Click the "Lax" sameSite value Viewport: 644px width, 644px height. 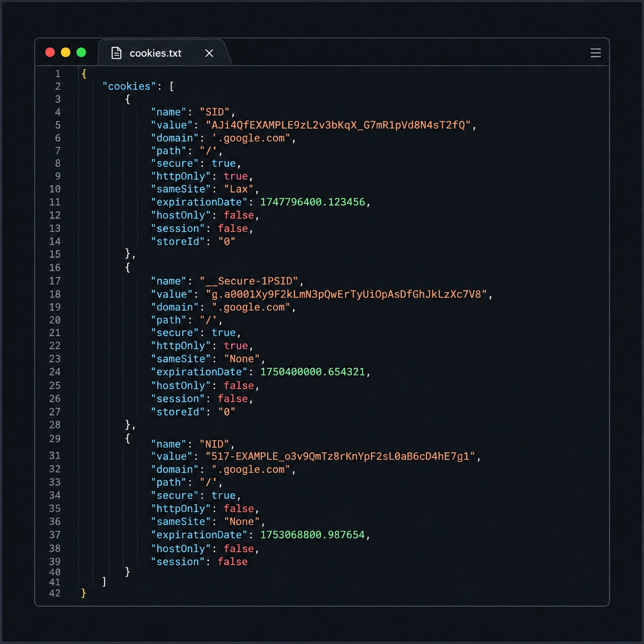tap(239, 189)
